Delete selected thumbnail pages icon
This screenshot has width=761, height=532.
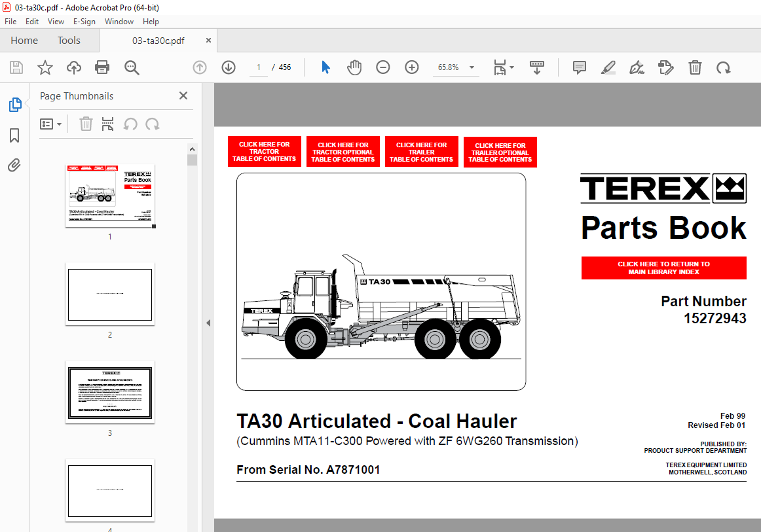point(86,124)
